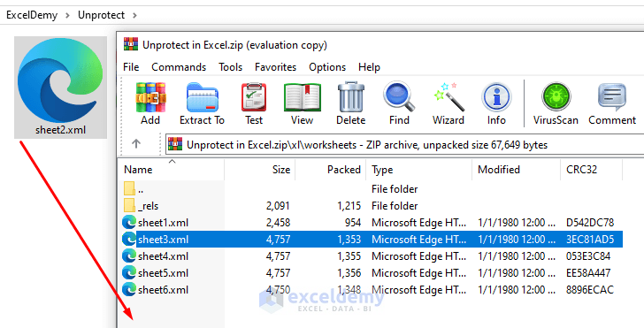Sort by the Size column header
Viewport: 644px width, 328px height.
click(260, 170)
